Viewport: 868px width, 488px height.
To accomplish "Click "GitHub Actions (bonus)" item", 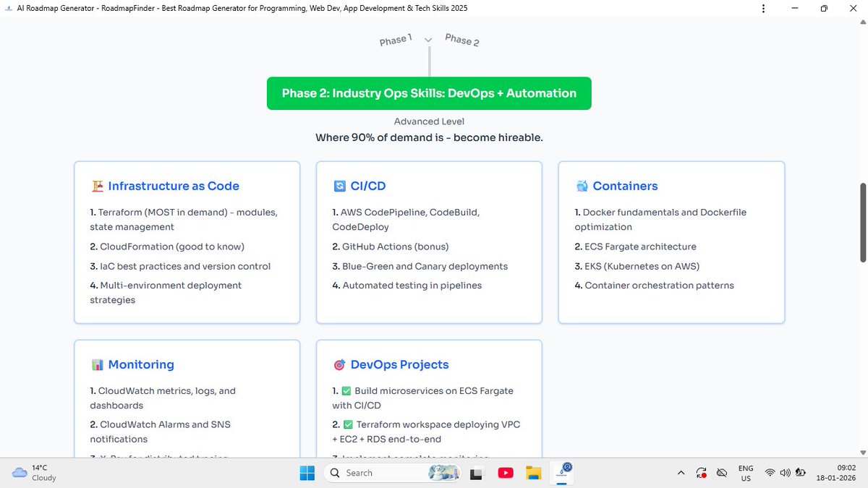I will click(391, 247).
